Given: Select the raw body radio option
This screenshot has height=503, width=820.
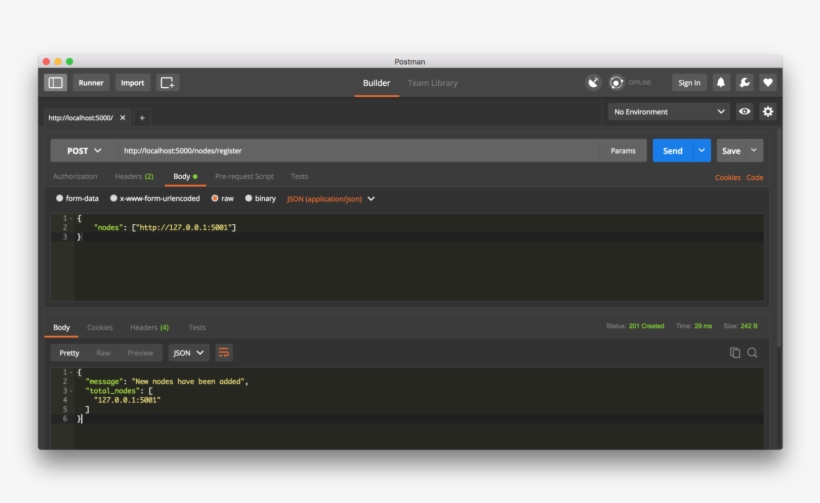Looking at the screenshot, I should (x=214, y=198).
